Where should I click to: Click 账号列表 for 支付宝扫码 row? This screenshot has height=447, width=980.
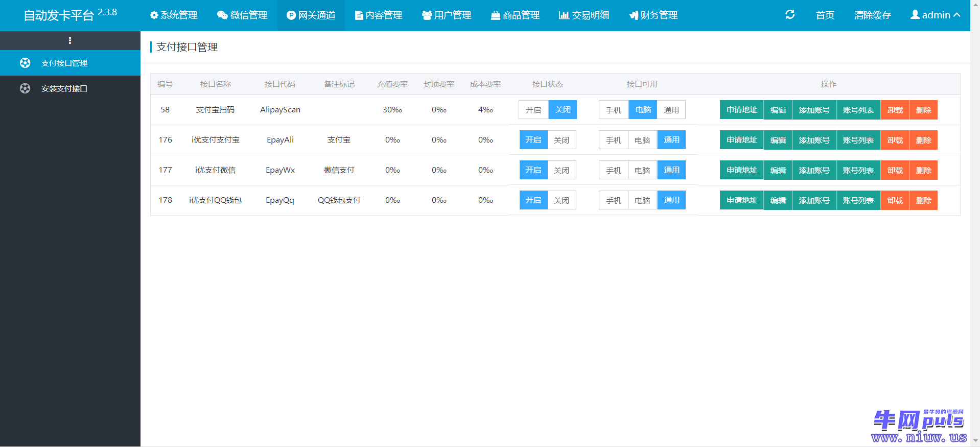[x=858, y=110]
